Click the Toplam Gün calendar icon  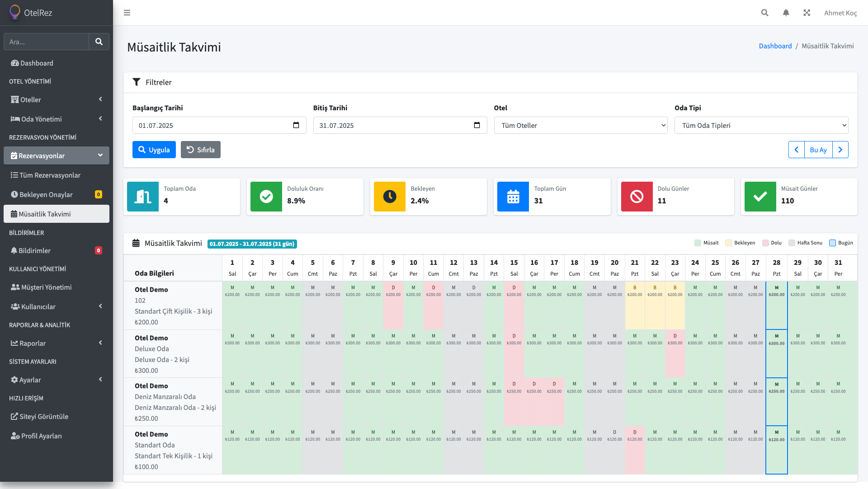(513, 197)
